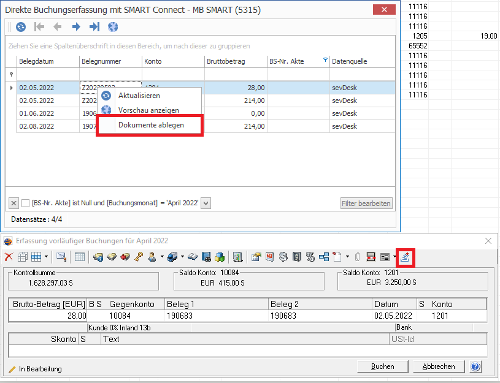The image size is (500, 383).
Task: Close the Erfassung vorläufiger Buchungen panel
Action: 488,241
